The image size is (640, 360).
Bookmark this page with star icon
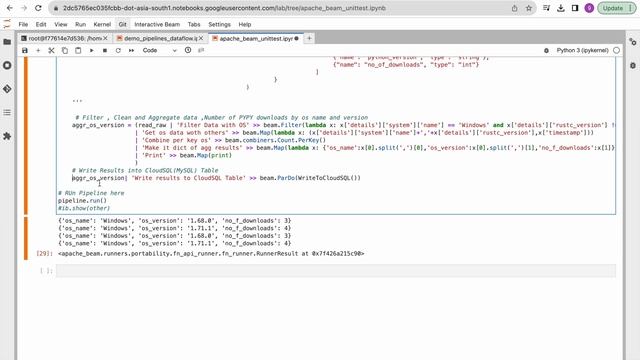click(529, 8)
